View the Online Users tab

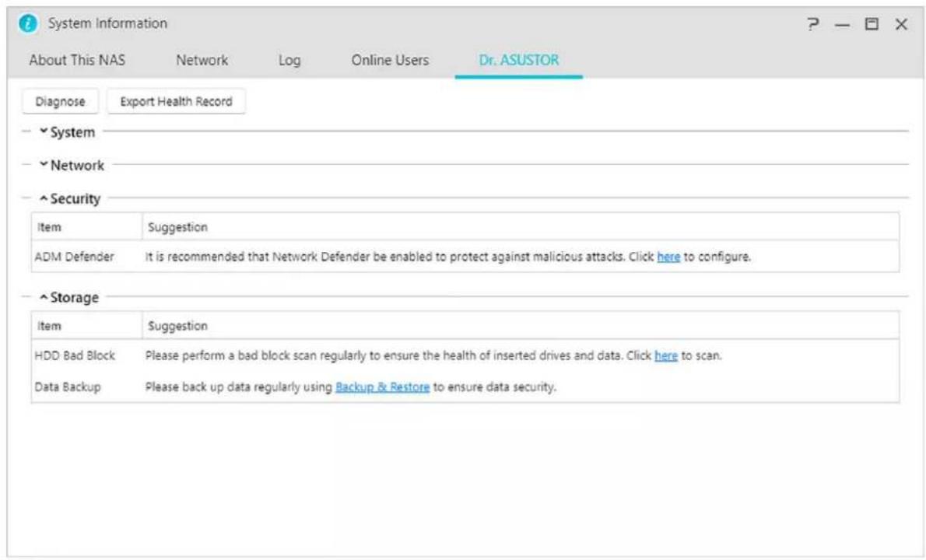click(x=390, y=60)
